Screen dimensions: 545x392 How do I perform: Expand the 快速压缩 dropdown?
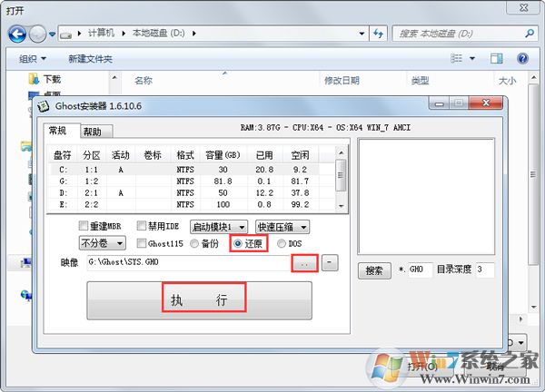[x=282, y=226]
